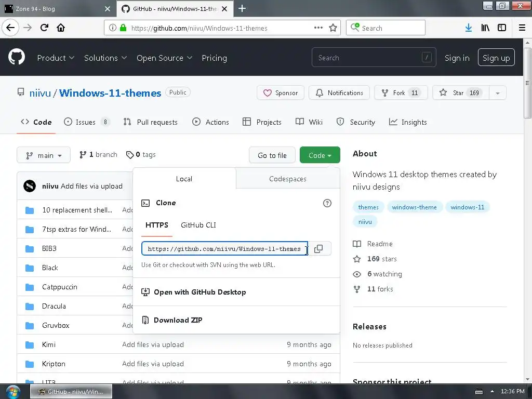Screen dimensions: 532x399
Task: View the 1 branch link
Action: coord(98,154)
